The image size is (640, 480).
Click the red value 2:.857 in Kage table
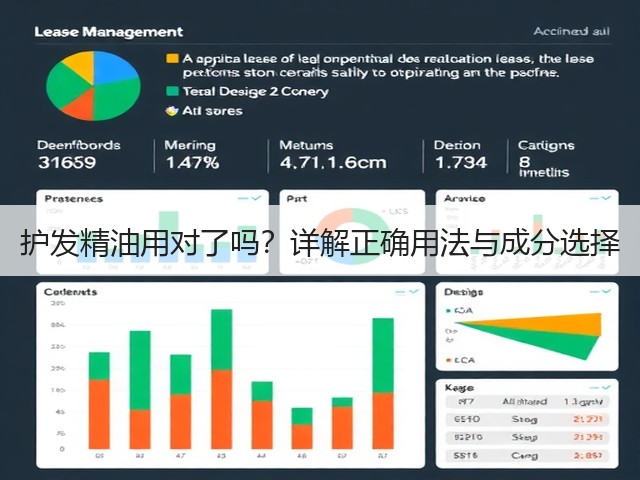587,455
